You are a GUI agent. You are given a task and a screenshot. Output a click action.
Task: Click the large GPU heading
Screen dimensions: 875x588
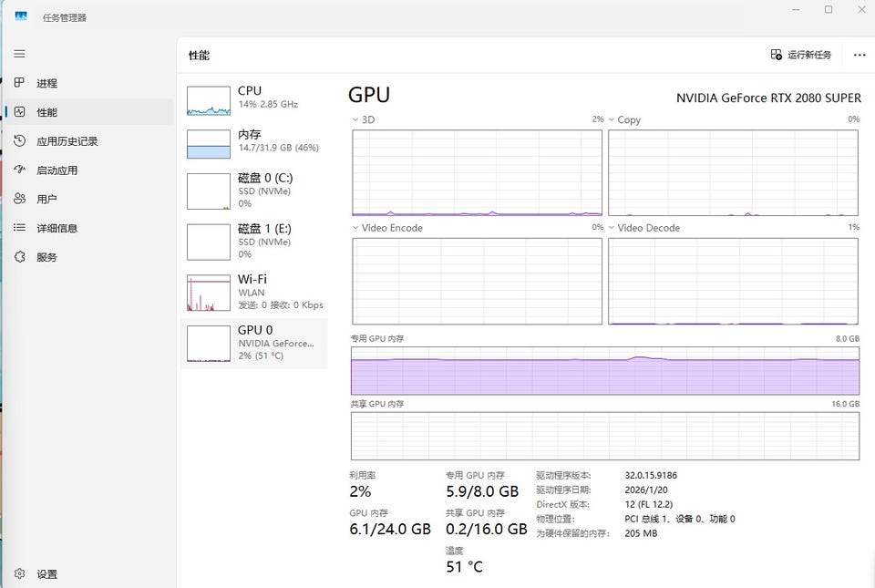pyautogui.click(x=369, y=95)
